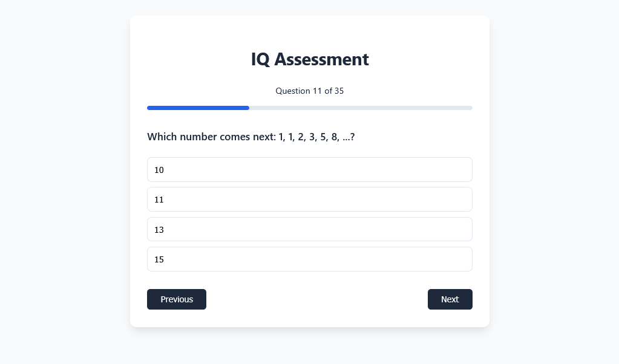This screenshot has height=364, width=619.
Task: Click the 'Which number comes next' question text
Action: pos(251,137)
